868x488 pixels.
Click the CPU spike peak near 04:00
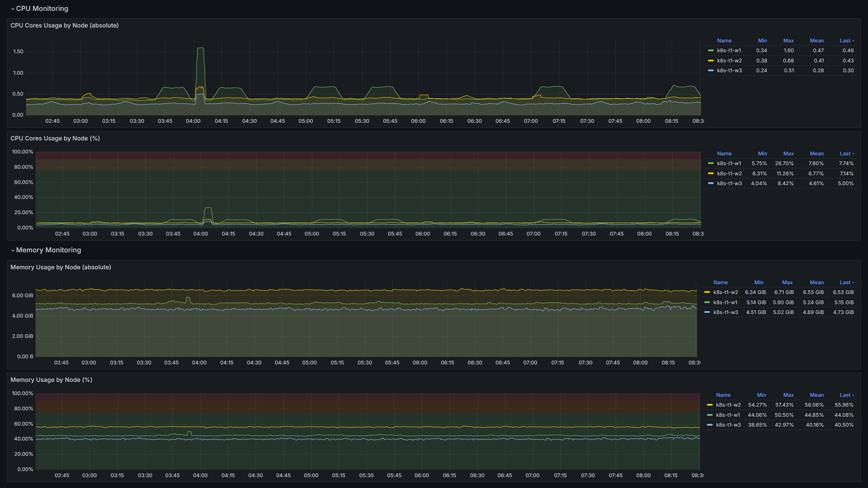pyautogui.click(x=200, y=48)
